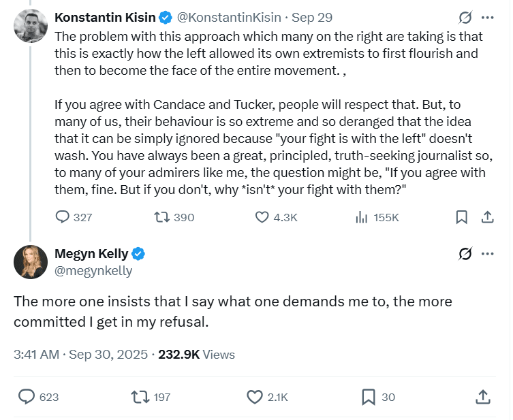Open Konstantin Kisin's profile picture
Screen dimensions: 513x420
coord(31,26)
